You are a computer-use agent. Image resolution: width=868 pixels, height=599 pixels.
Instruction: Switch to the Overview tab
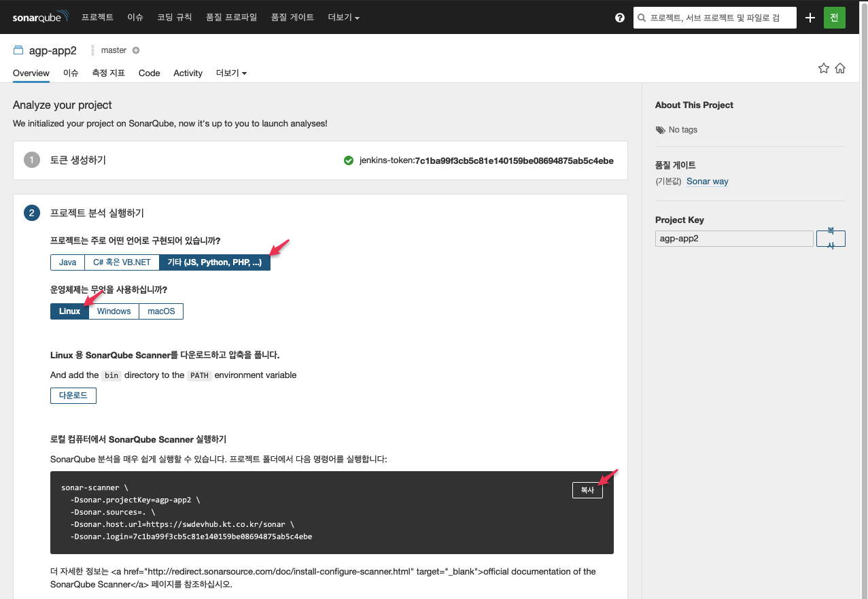pos(31,73)
